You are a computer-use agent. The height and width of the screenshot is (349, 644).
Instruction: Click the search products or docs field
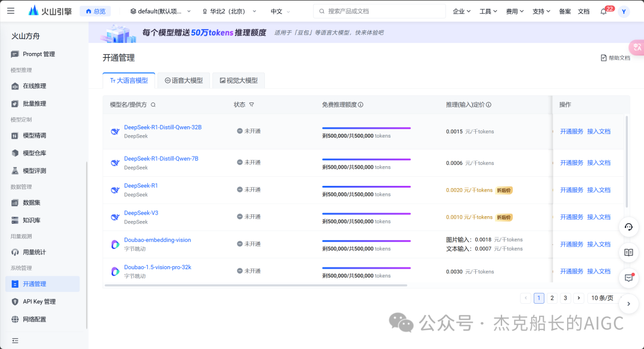pyautogui.click(x=379, y=11)
